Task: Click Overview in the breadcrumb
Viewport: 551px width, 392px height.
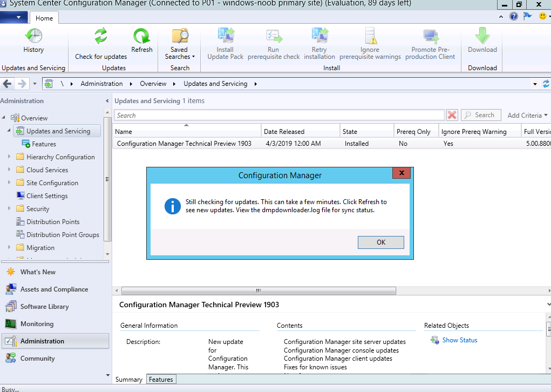Action: 153,84
